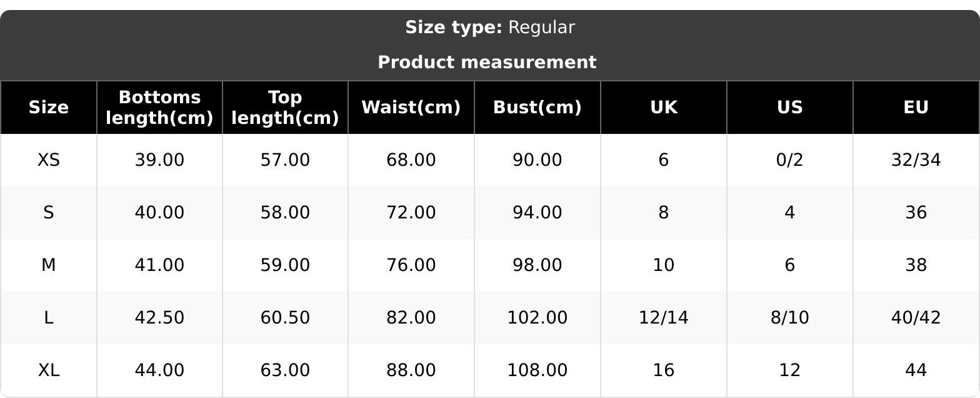Click the Size type Regular heading
Image resolution: width=980 pixels, height=398 pixels.
(490, 28)
